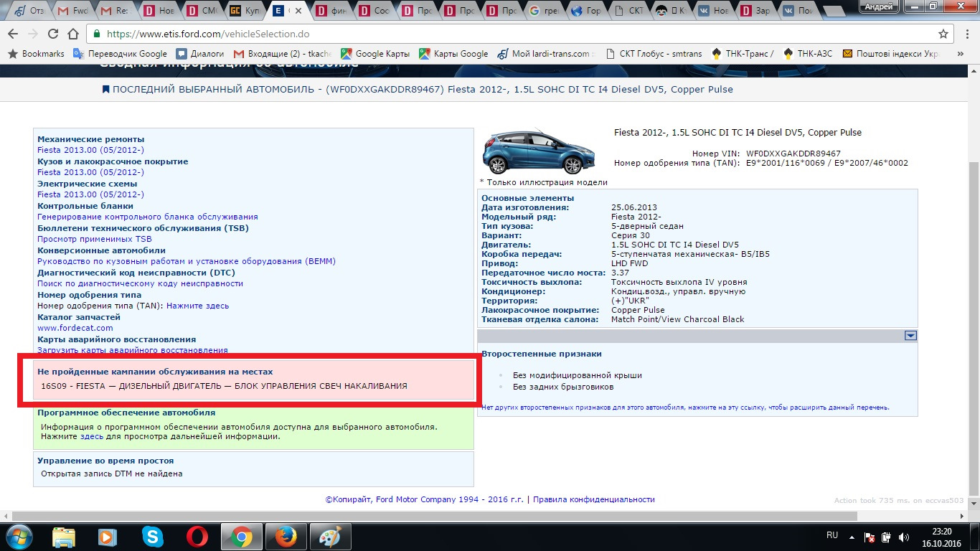Open the ТНК-Транс bookmark
Image resolution: width=980 pixels, height=551 pixels.
[x=743, y=54]
